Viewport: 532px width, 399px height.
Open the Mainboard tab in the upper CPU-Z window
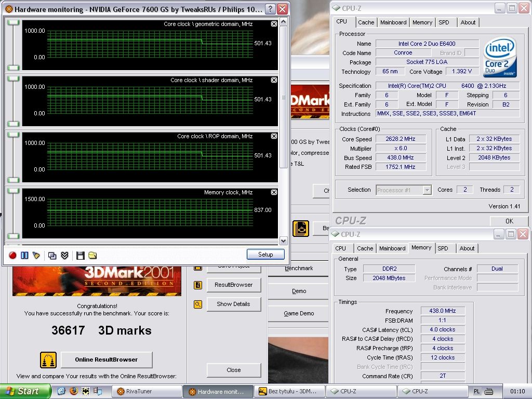[393, 22]
